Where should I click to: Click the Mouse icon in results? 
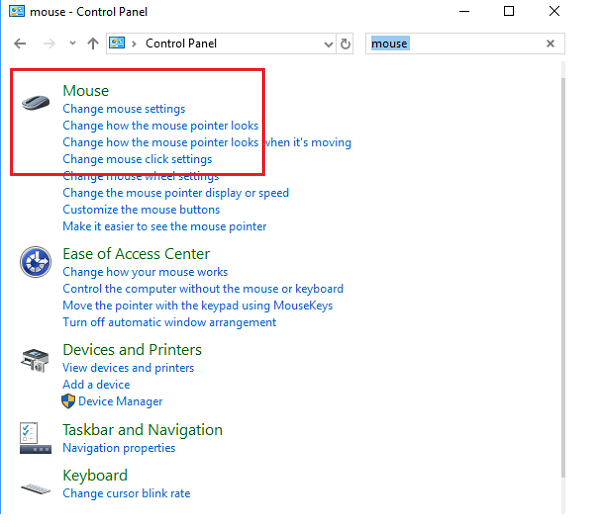click(x=36, y=101)
